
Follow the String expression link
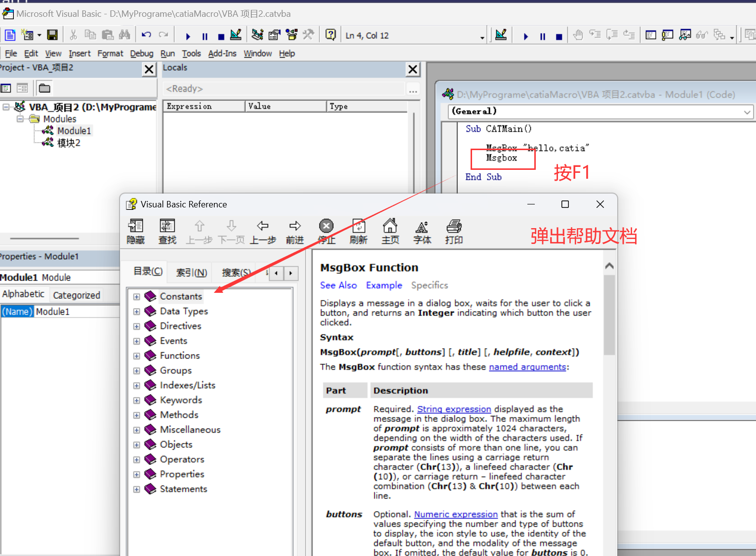tap(454, 409)
